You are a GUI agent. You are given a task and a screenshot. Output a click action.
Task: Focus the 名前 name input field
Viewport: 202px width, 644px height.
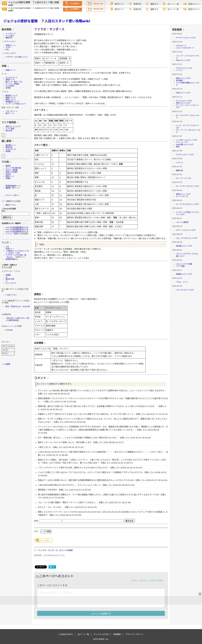click(x=50, y=521)
